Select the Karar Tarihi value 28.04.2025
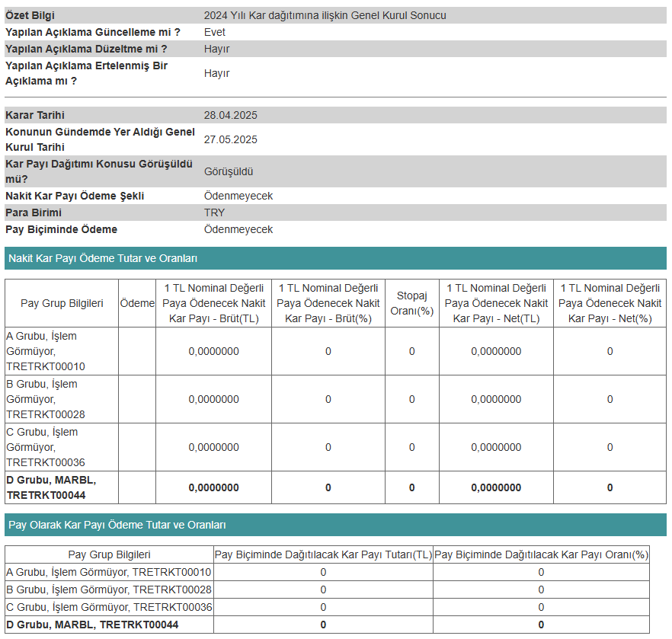The height and width of the screenshot is (639, 672). click(x=231, y=115)
